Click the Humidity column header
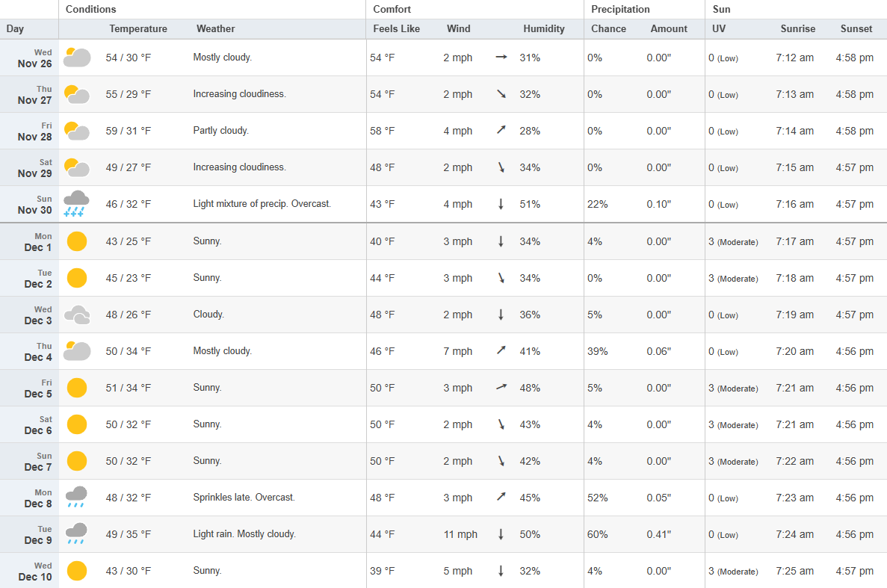The image size is (887, 588). pyautogui.click(x=543, y=29)
